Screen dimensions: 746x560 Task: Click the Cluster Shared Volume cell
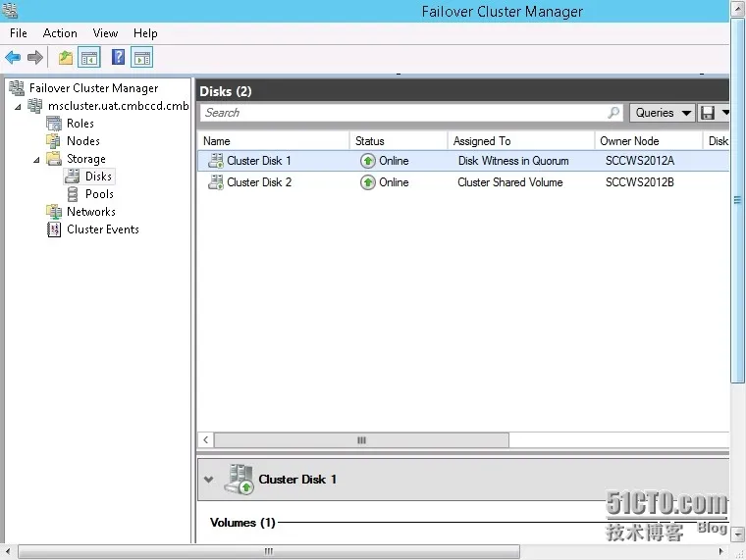point(510,182)
